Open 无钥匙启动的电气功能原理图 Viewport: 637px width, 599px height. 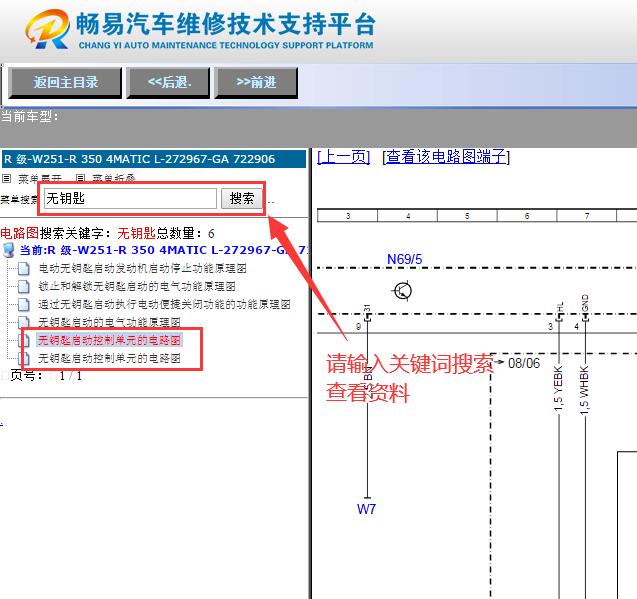point(109,322)
